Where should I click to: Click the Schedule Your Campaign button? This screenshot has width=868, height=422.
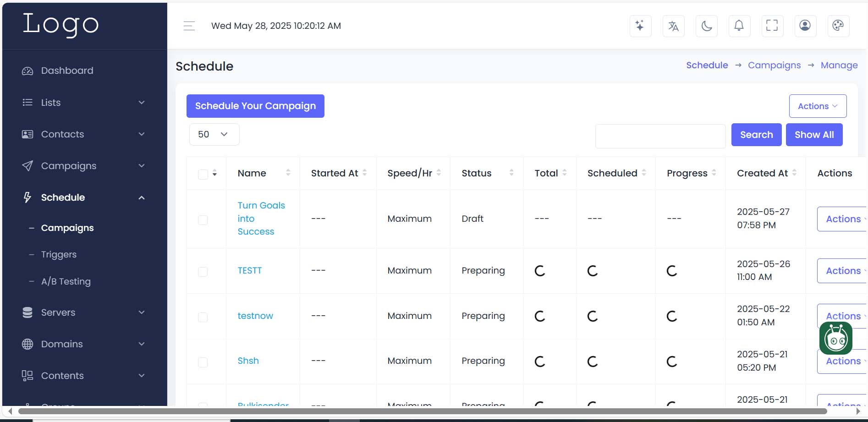[x=255, y=106]
